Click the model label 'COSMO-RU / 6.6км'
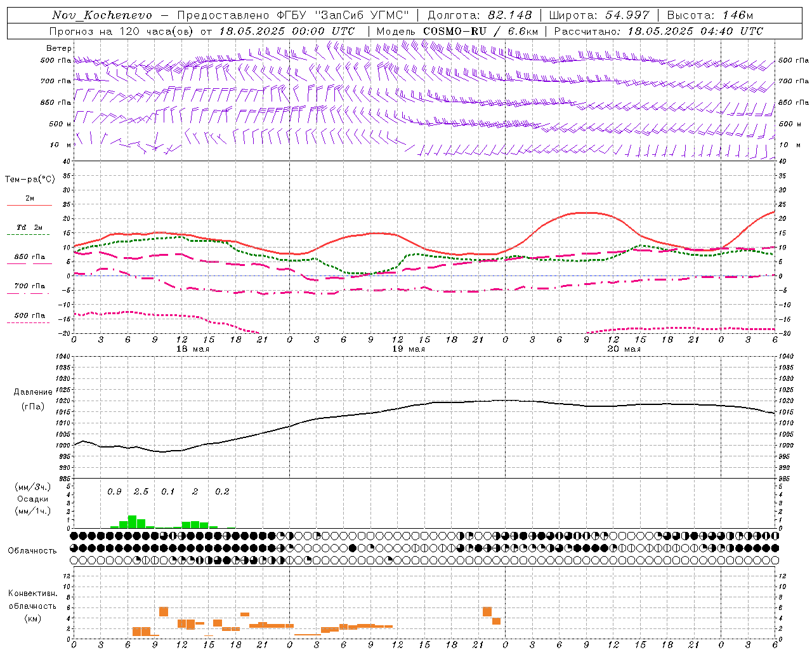Screen dimensions: 812x650 pyautogui.click(x=481, y=31)
